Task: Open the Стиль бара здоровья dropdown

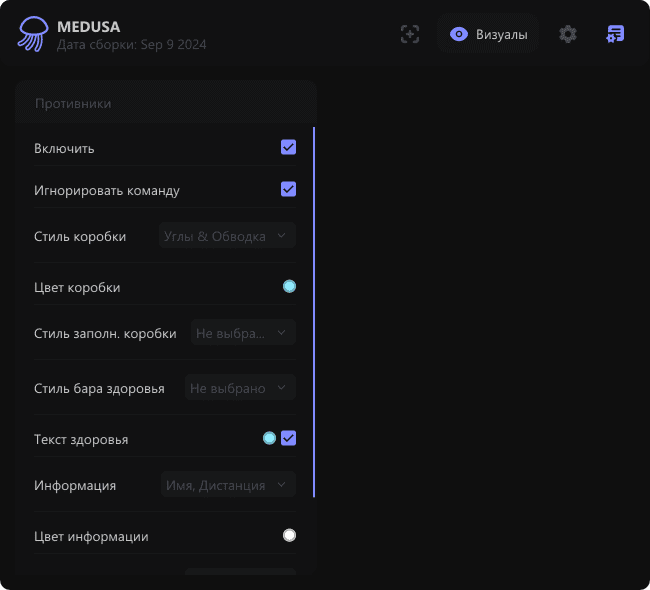Action: click(240, 388)
